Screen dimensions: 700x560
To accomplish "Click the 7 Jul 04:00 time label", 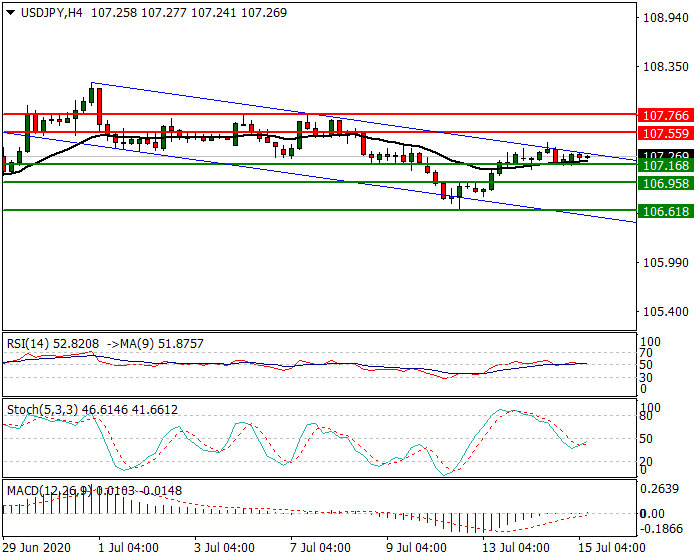I will [320, 548].
